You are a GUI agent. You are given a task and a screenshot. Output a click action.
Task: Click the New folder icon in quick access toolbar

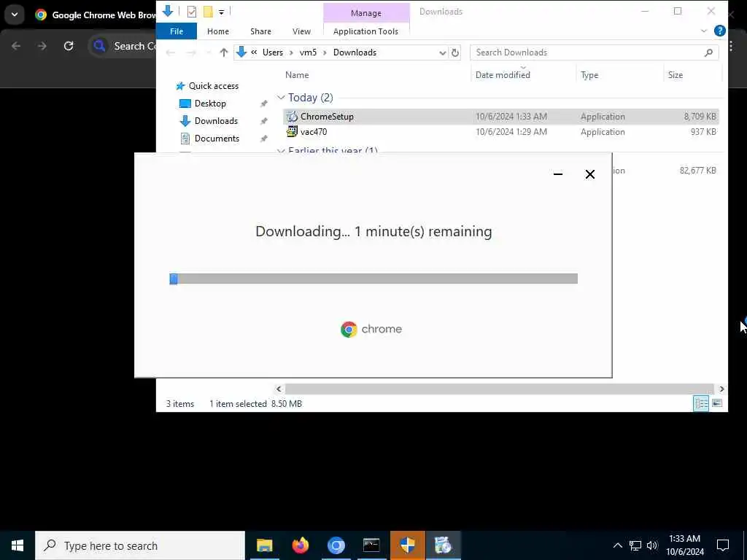point(208,12)
